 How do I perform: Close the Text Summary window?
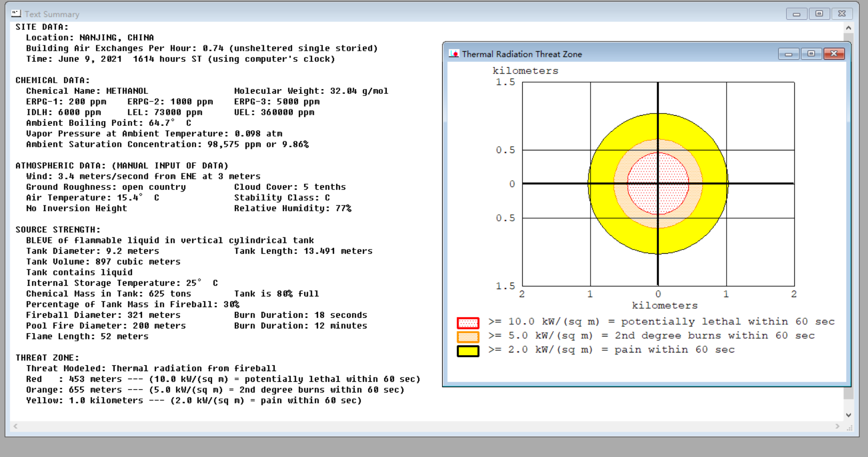(842, 14)
